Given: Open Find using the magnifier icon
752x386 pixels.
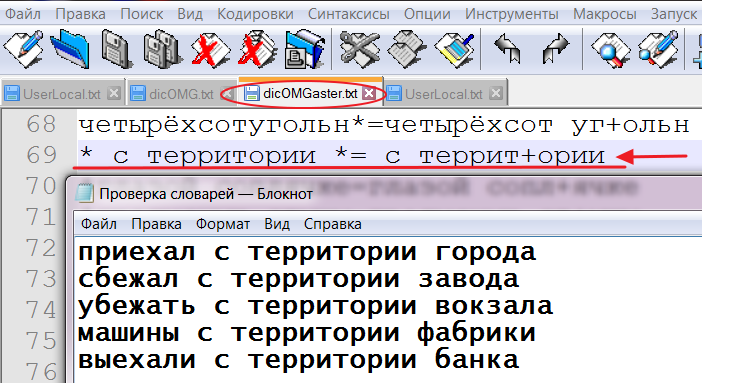Looking at the screenshot, I should [x=611, y=49].
